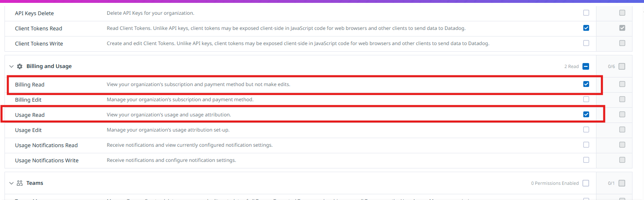Collapse the Billing and Usage section chevron
Screen dimensions: 644x200
coord(11,66)
